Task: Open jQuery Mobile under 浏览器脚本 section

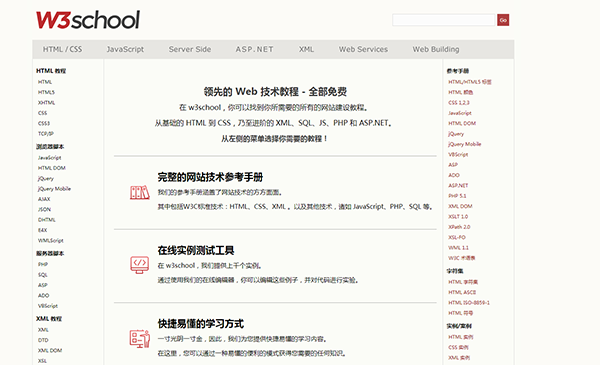Action: (54, 189)
